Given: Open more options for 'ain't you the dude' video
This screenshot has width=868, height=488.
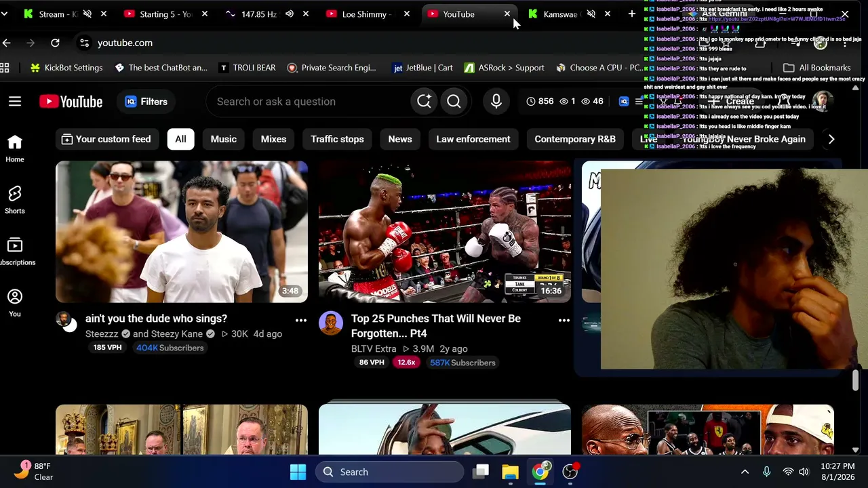Looking at the screenshot, I should (301, 320).
